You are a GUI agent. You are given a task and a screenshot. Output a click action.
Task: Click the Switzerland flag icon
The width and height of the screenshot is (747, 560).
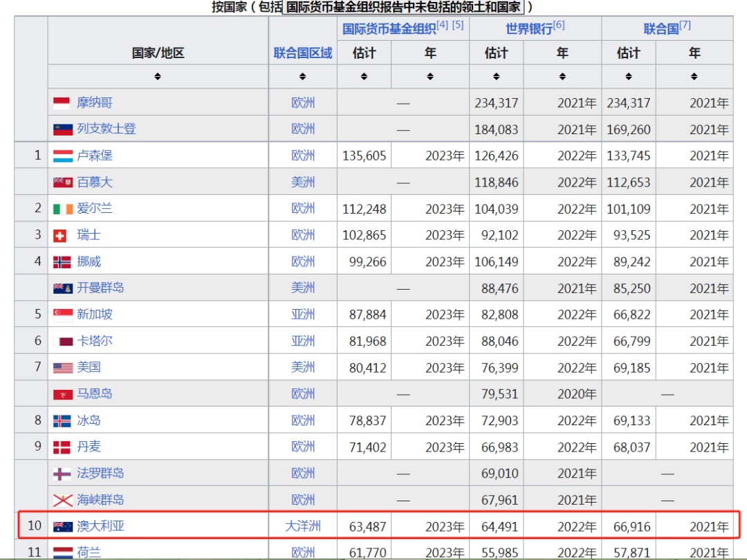coord(59,235)
